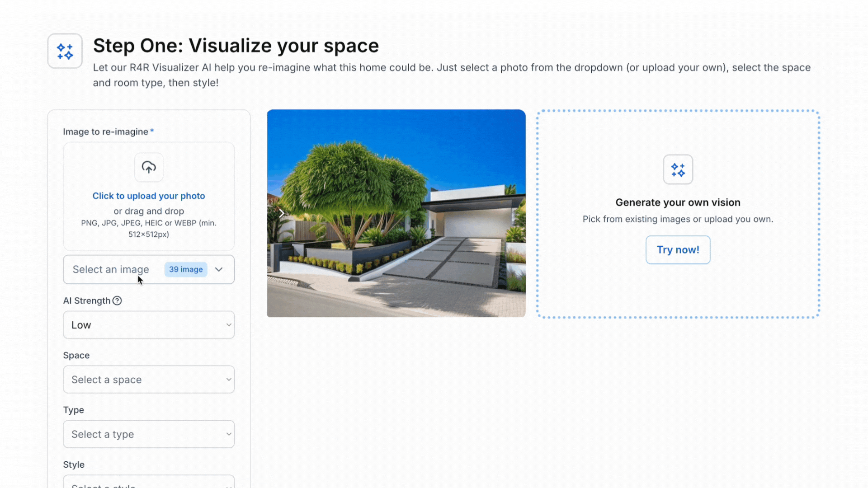The width and height of the screenshot is (868, 488).
Task: Click the sparkle icon in Generate your own vision
Action: coord(678,169)
